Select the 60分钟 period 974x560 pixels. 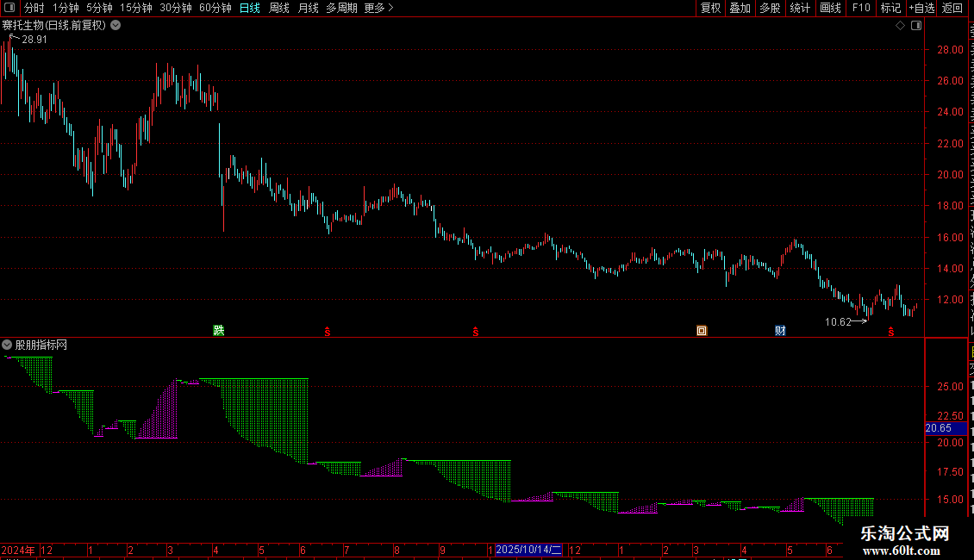point(215,8)
